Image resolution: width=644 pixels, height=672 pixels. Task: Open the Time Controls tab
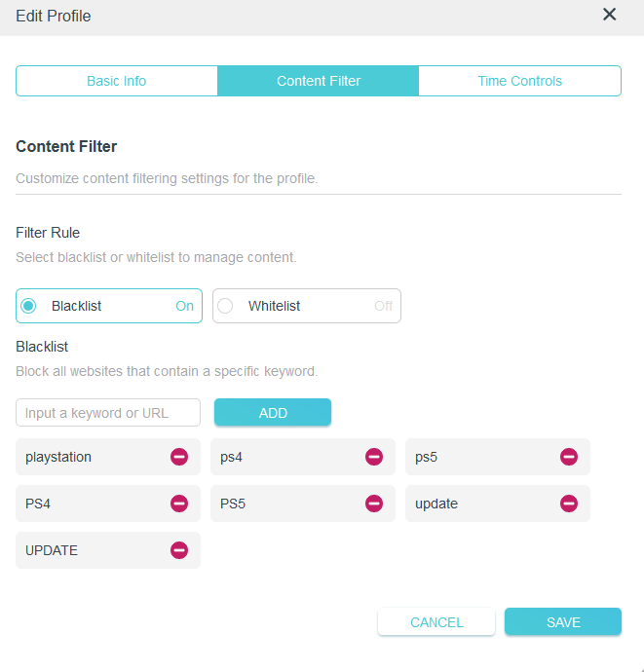coord(519,81)
